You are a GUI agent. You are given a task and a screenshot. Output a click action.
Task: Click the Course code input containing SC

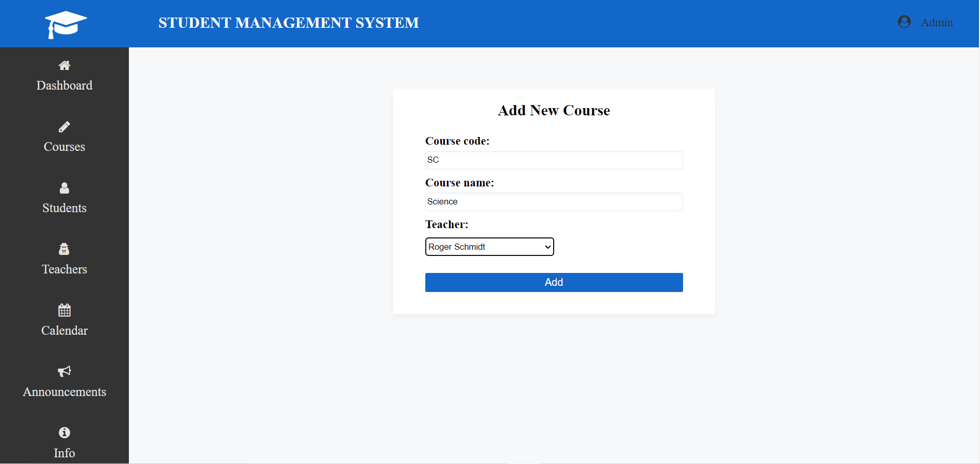click(x=554, y=160)
